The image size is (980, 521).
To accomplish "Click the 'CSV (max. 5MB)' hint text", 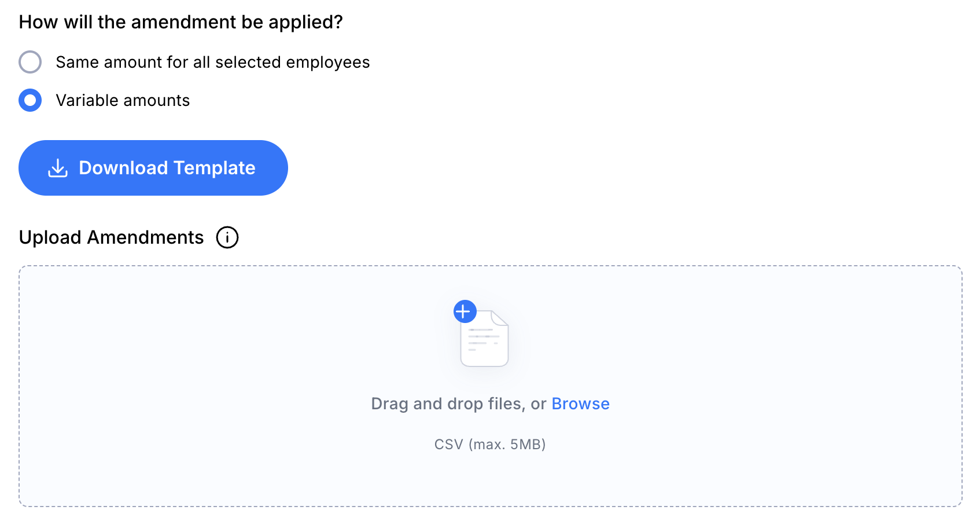I will (490, 444).
